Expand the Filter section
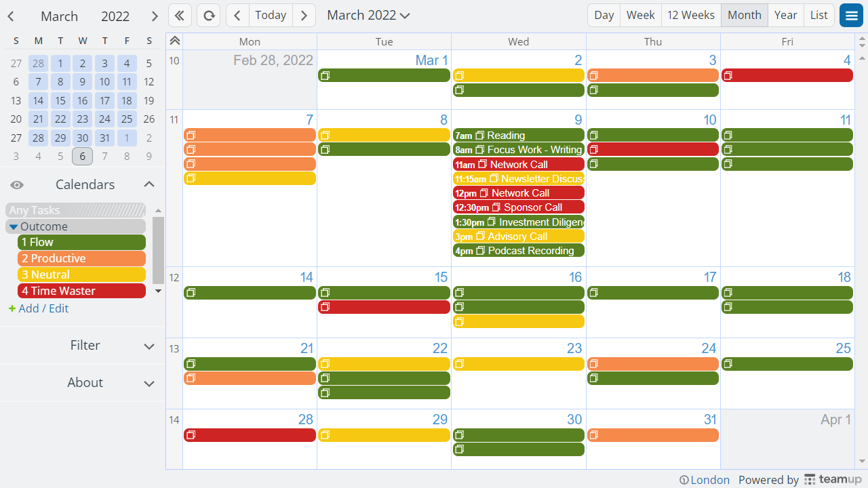868x488 pixels. tap(85, 346)
